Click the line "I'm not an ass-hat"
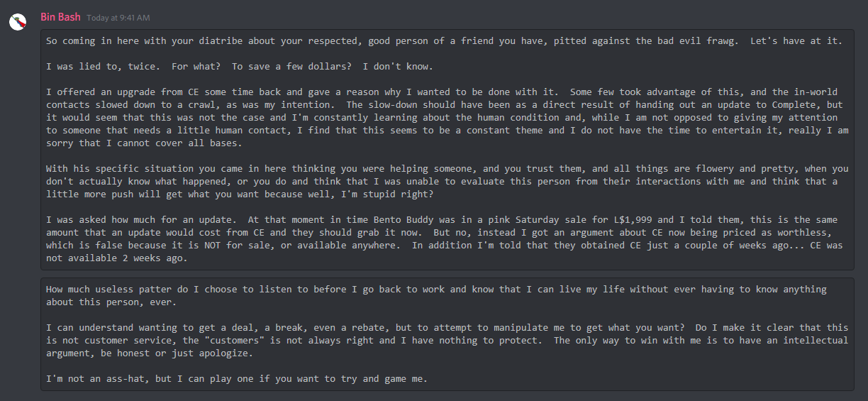The image size is (868, 401). coord(237,379)
